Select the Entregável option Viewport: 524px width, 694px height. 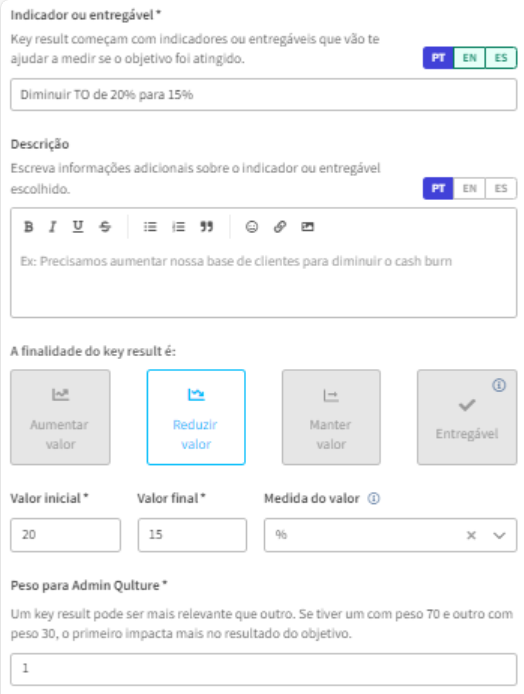pos(467,417)
